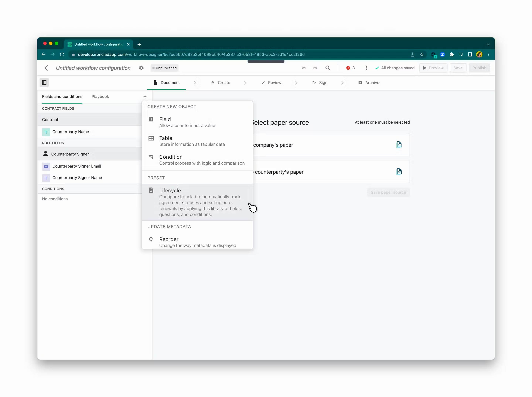Show the 3 errors indicator
This screenshot has height=397, width=532.
[x=350, y=68]
